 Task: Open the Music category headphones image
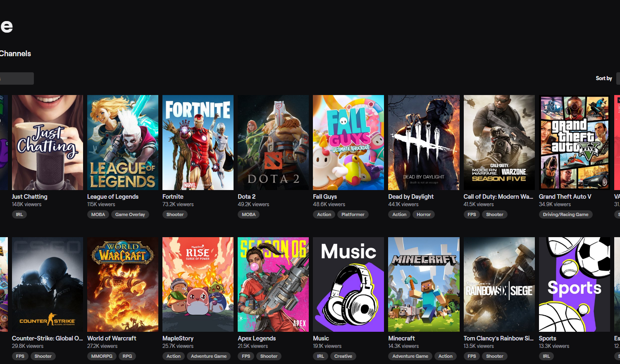tap(348, 284)
